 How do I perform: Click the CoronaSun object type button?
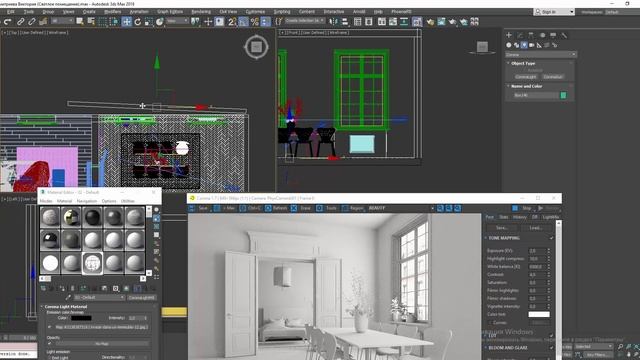coord(553,77)
